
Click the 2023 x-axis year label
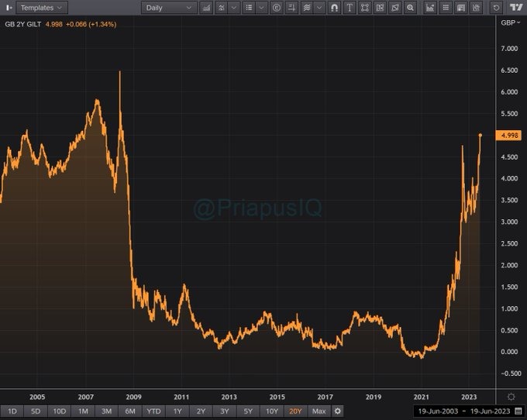[469, 397]
